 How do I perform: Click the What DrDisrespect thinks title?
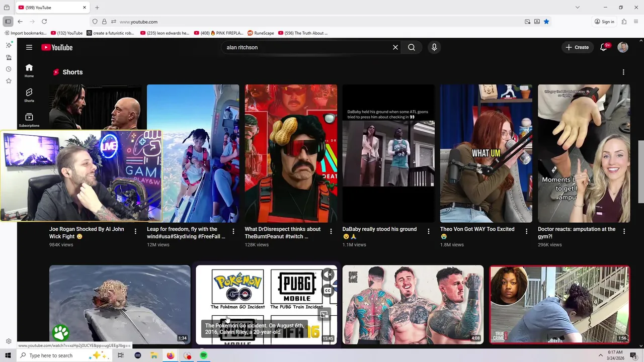pos(282,233)
